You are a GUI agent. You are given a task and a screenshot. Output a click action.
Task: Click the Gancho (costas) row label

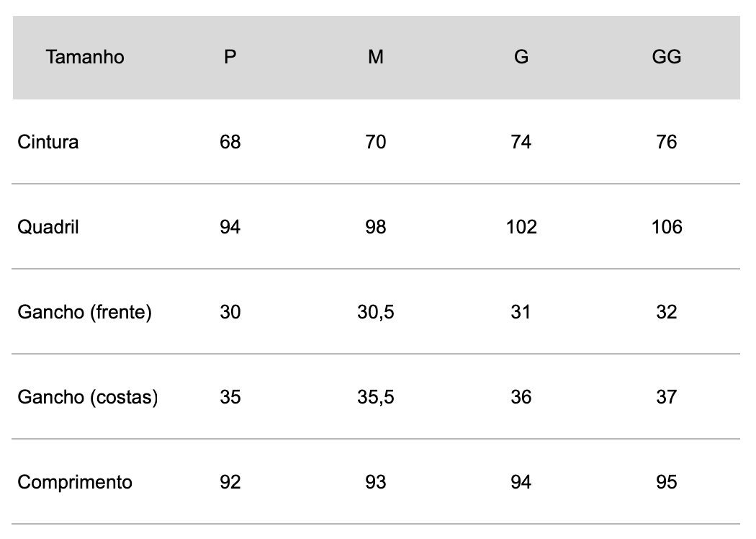[x=87, y=397]
